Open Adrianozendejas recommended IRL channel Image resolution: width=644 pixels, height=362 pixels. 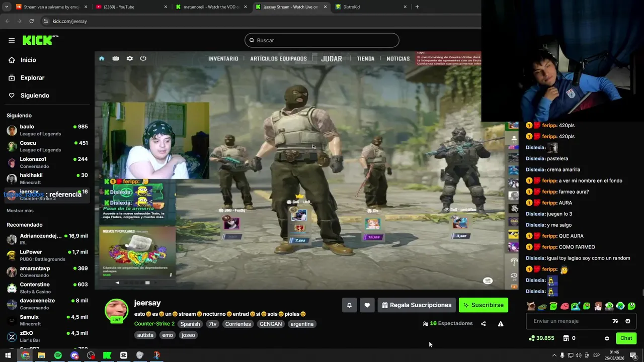[47, 239]
